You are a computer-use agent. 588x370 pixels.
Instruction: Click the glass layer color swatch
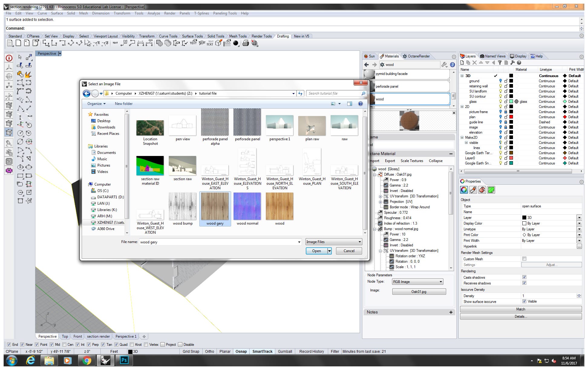(511, 102)
